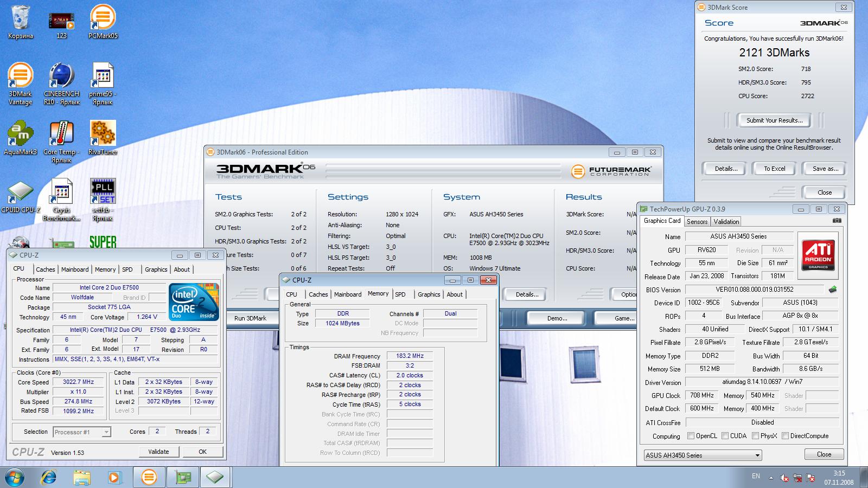Click About tab in front CPU-Z window

click(455, 294)
